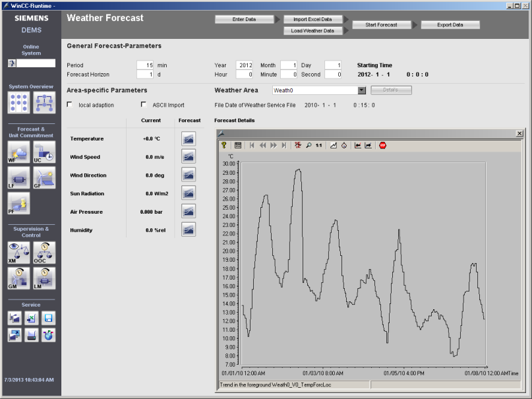The height and width of the screenshot is (399, 532).
Task: Click the Start Forecast button
Action: click(x=381, y=25)
